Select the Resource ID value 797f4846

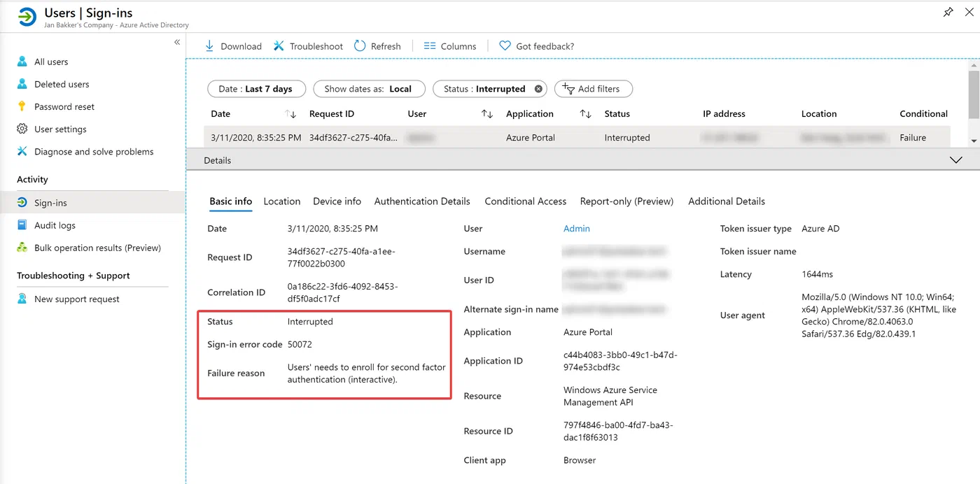tap(618, 432)
